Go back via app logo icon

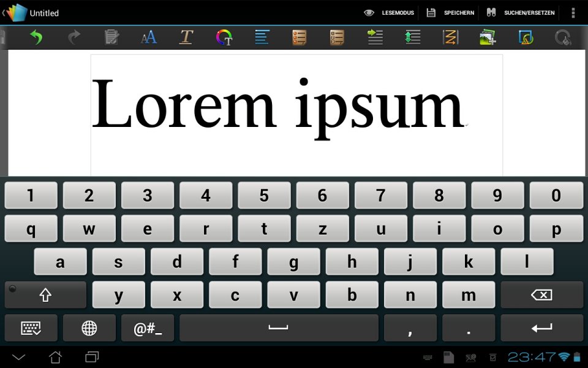[x=15, y=12]
